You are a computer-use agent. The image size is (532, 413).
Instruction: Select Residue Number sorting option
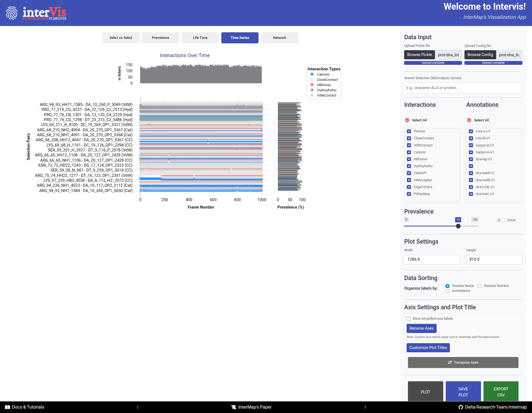pyautogui.click(x=480, y=286)
